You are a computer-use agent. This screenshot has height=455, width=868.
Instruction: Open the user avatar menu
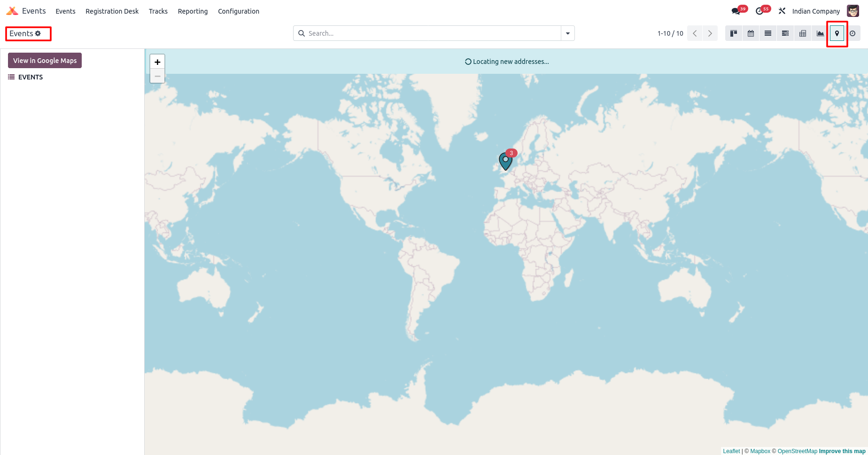tap(853, 11)
